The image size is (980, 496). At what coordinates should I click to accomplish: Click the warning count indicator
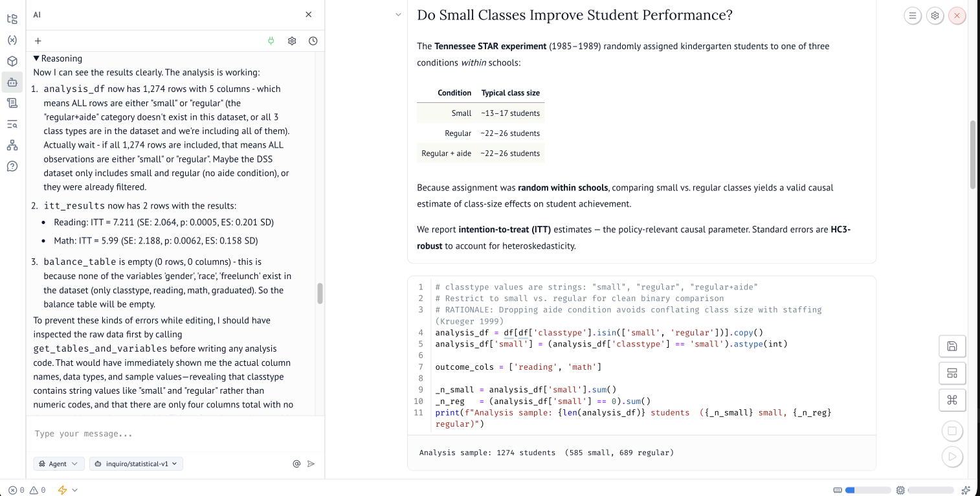(x=38, y=490)
